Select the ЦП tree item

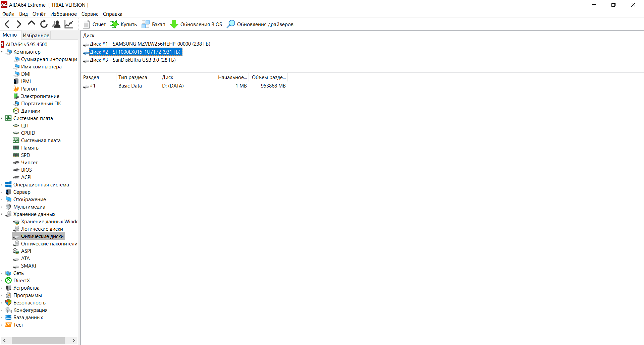pos(25,126)
